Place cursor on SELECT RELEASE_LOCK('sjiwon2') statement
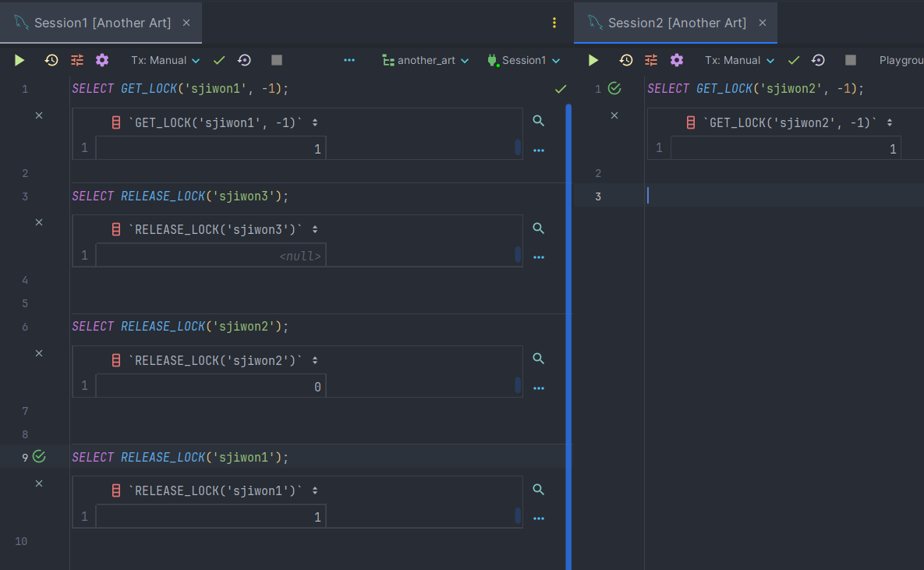The height and width of the screenshot is (570, 924). click(x=180, y=327)
